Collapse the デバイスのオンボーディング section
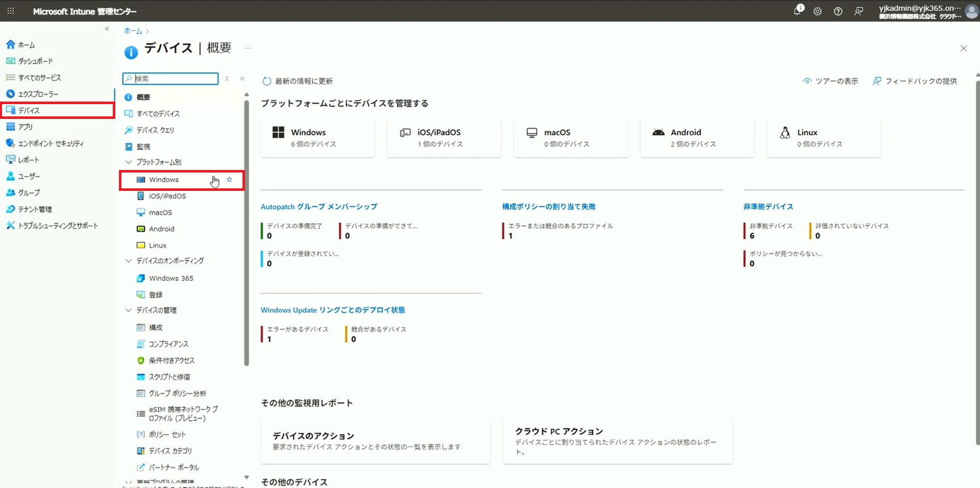 pyautogui.click(x=129, y=261)
